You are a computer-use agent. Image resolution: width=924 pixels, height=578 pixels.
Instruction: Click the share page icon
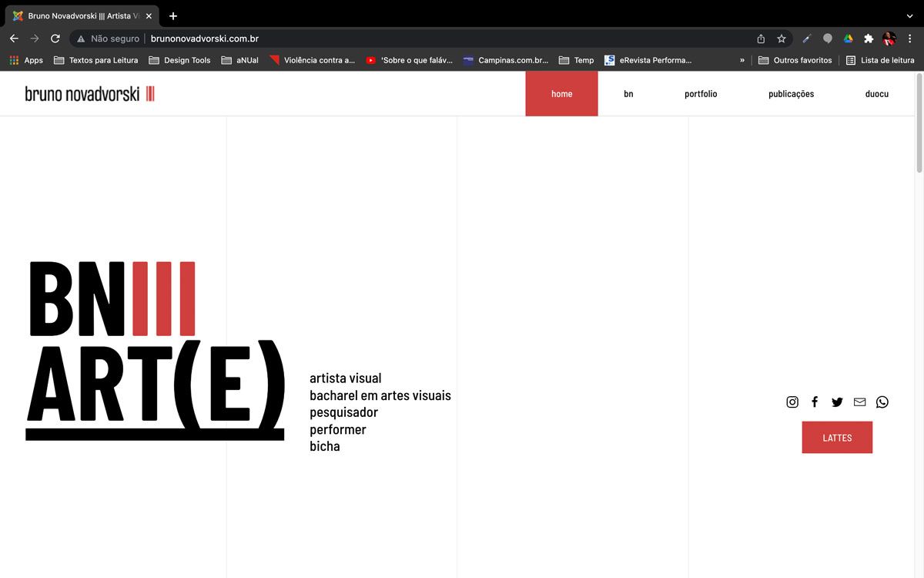pos(761,39)
